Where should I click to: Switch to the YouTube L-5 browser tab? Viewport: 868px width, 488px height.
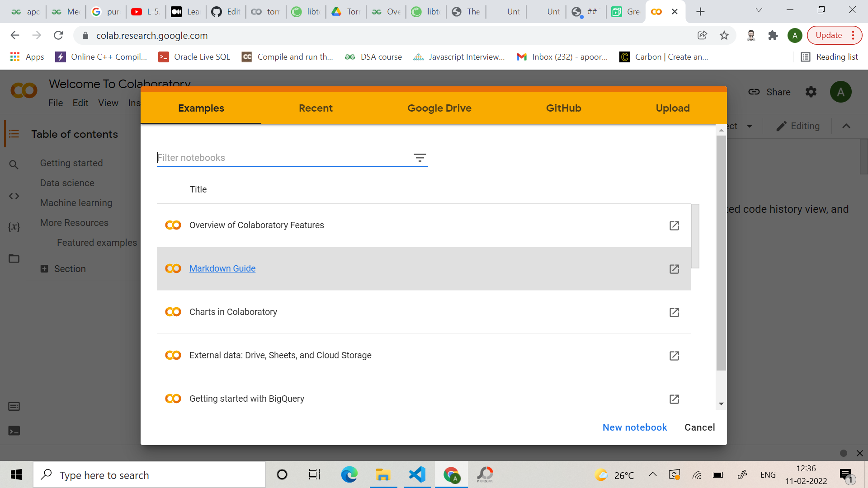tap(146, 12)
